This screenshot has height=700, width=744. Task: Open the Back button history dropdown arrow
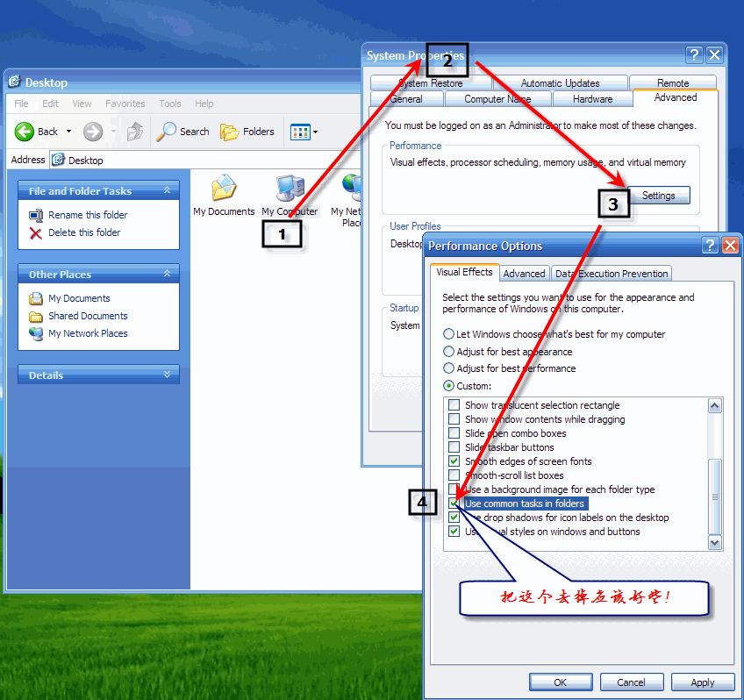click(x=68, y=132)
